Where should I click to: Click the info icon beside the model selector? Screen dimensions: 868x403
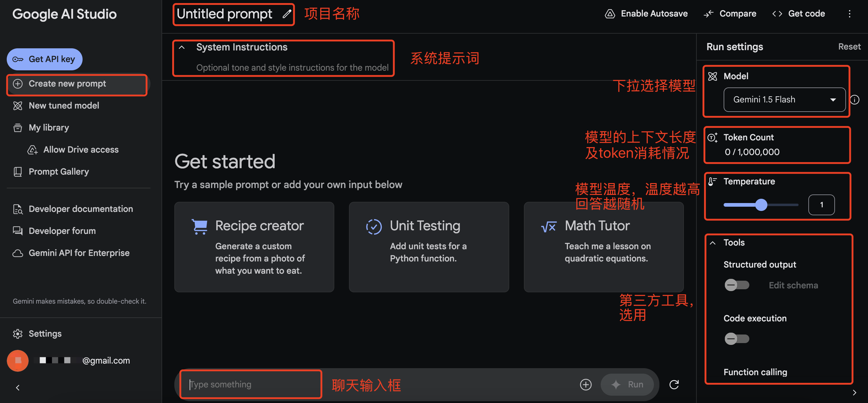[x=855, y=100]
